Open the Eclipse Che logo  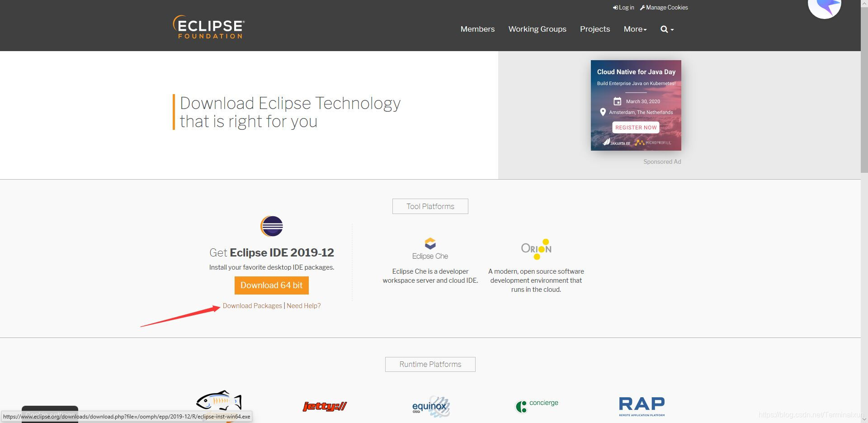tap(430, 249)
